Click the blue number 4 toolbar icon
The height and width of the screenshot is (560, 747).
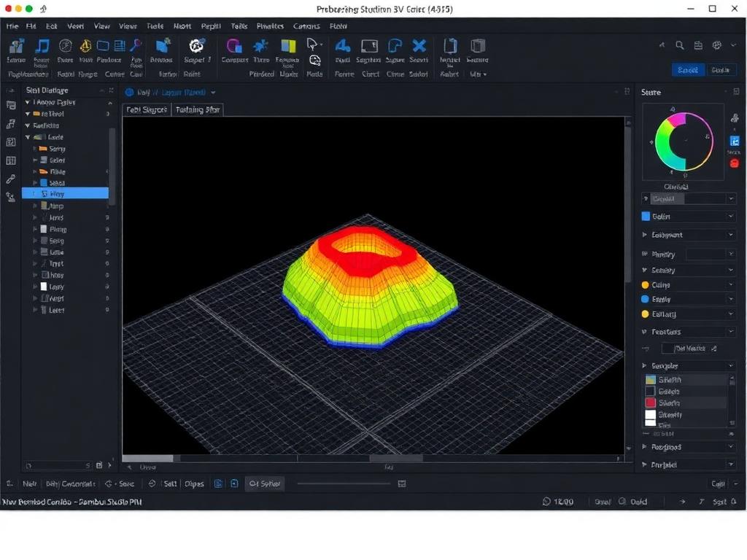[343, 46]
